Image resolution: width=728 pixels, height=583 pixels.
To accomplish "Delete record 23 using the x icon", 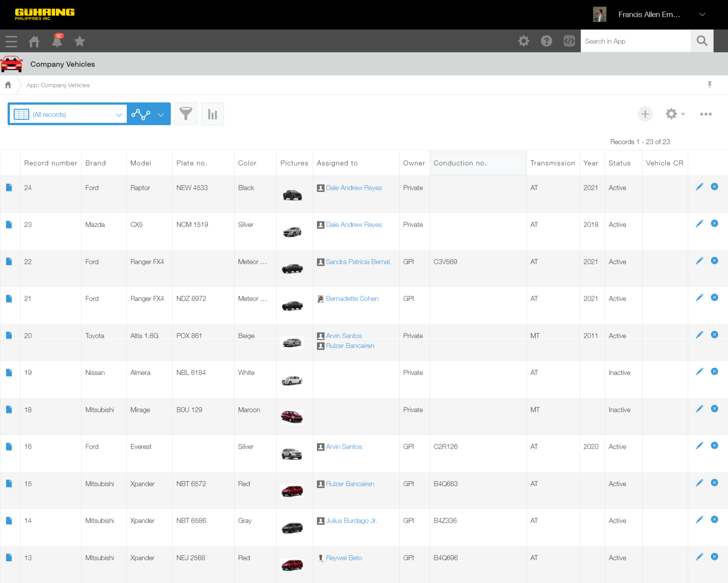I will [x=714, y=224].
